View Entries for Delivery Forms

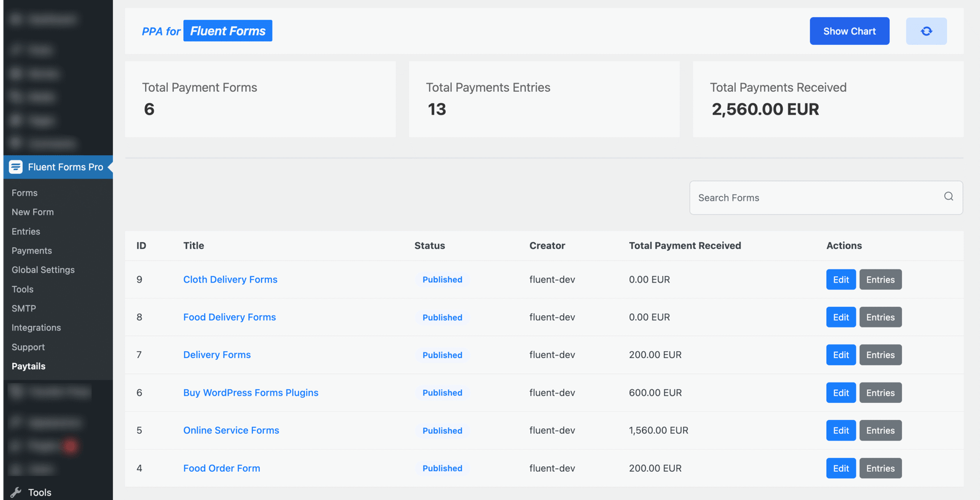[x=880, y=355]
